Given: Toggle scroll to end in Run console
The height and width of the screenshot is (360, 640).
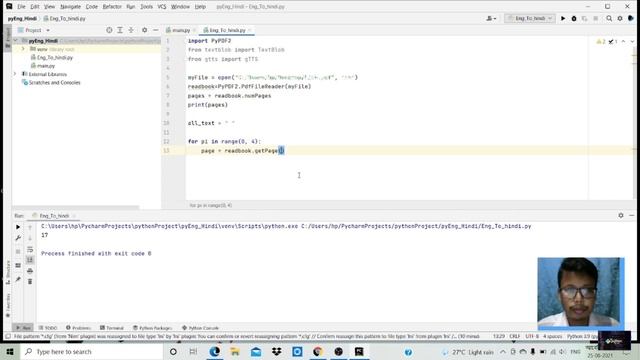Looking at the screenshot, I should 30,260.
